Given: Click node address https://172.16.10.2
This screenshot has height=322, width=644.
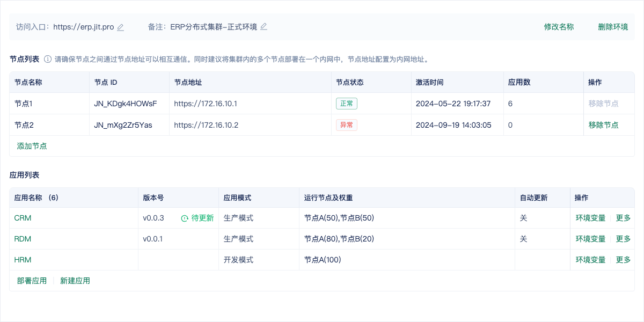Looking at the screenshot, I should point(206,125).
